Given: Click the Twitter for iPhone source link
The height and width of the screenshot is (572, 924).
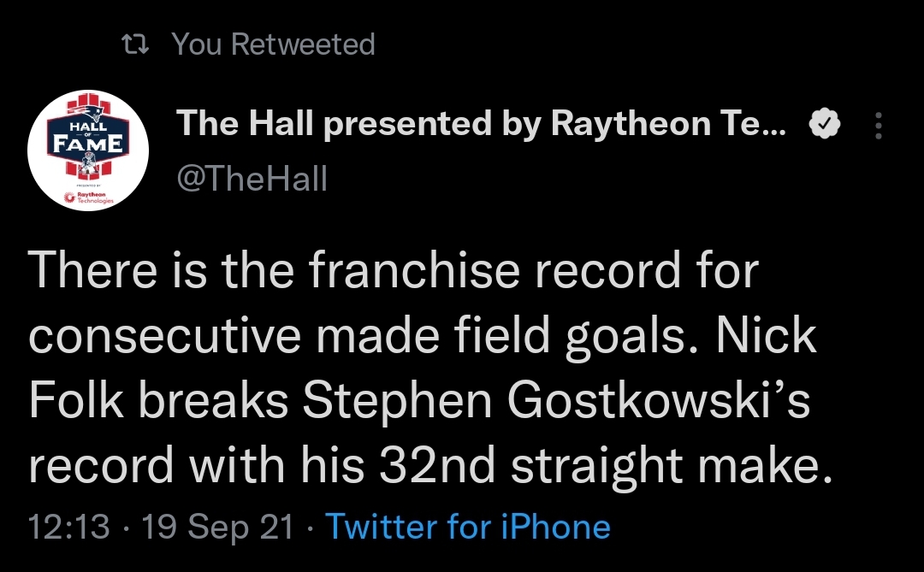Looking at the screenshot, I should (467, 528).
